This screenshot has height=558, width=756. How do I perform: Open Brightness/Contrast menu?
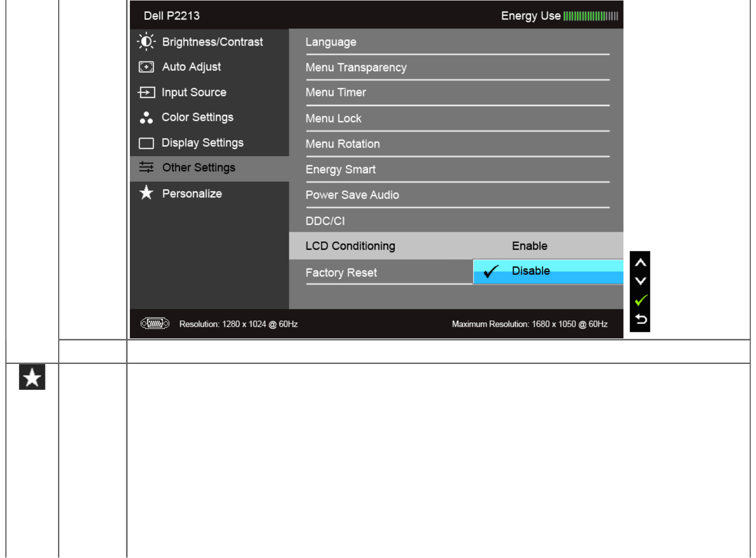[x=209, y=42]
